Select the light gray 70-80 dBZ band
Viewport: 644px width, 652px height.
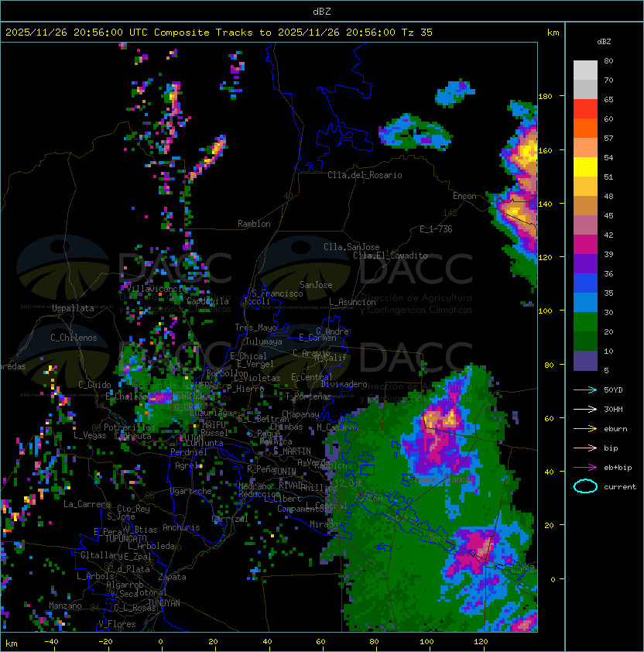tap(585, 70)
